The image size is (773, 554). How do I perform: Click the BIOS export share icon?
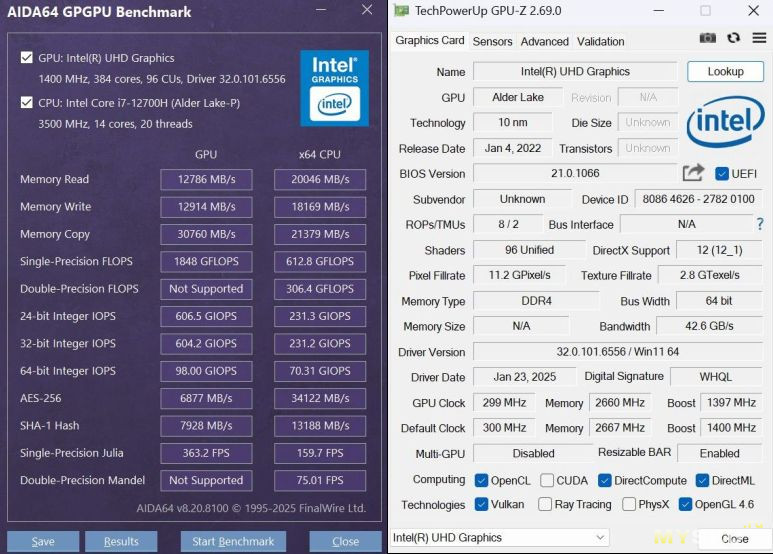(x=693, y=173)
